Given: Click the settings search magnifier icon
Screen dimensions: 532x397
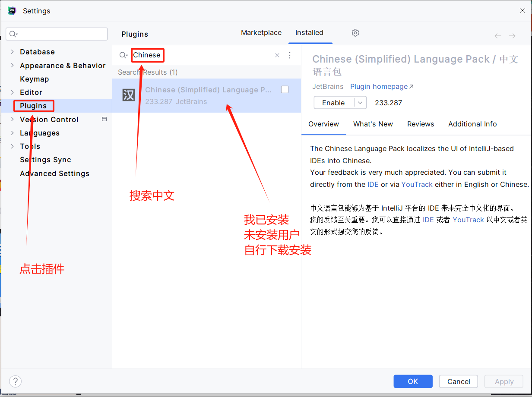Looking at the screenshot, I should pyautogui.click(x=14, y=34).
